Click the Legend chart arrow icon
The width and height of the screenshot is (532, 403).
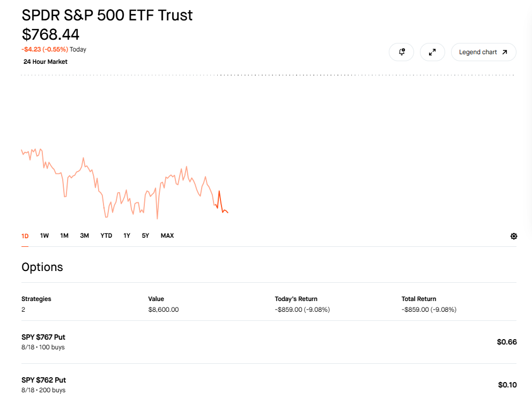505,52
